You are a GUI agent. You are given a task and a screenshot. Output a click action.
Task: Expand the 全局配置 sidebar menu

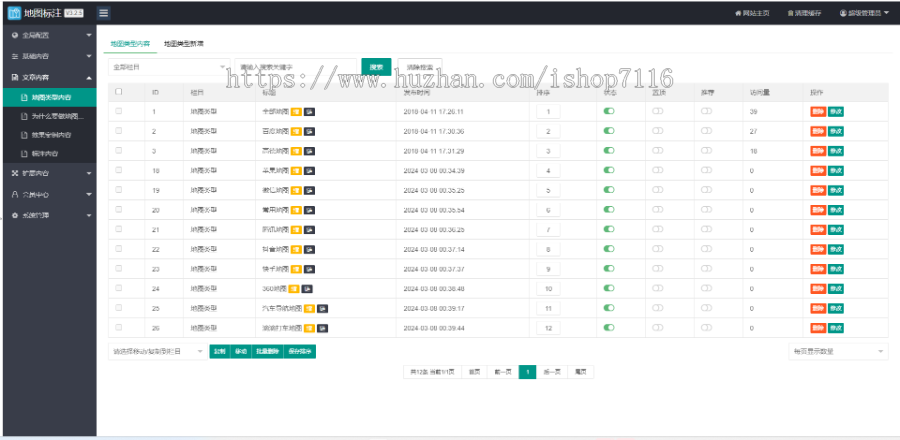[48, 36]
